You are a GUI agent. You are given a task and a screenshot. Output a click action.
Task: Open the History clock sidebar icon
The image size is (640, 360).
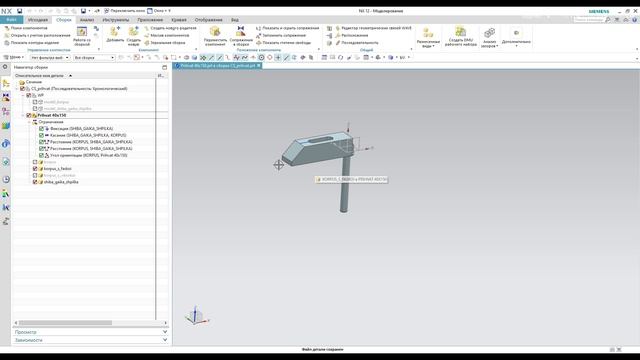[6, 179]
